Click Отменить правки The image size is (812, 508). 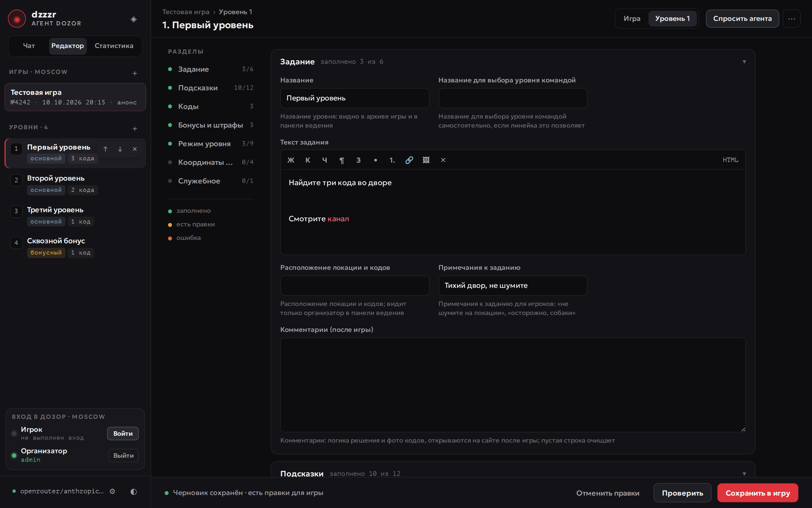[x=608, y=493]
